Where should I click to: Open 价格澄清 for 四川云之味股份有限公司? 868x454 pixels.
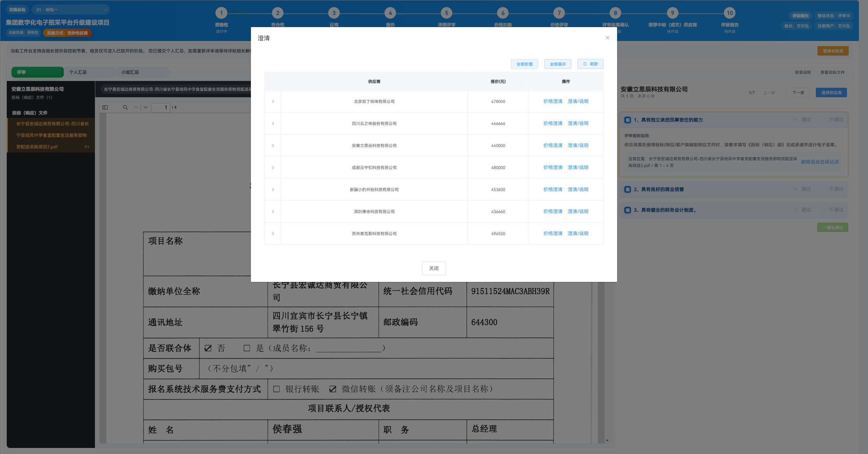tap(553, 123)
